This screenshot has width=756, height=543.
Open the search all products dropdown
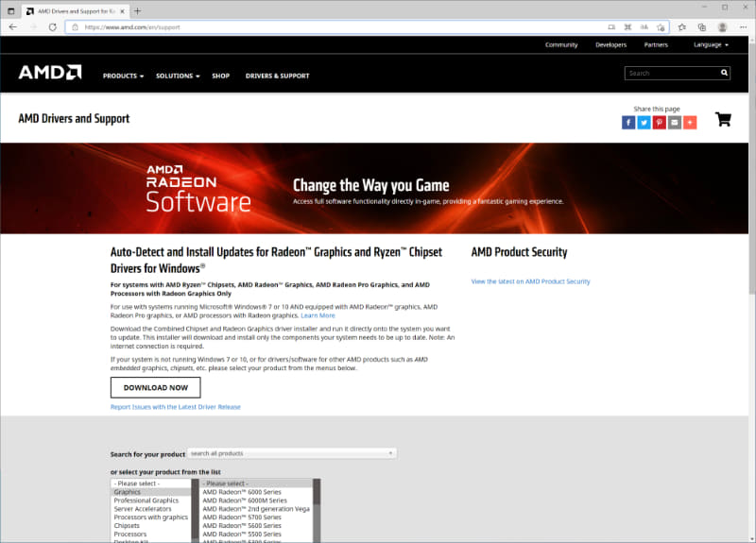coord(292,453)
